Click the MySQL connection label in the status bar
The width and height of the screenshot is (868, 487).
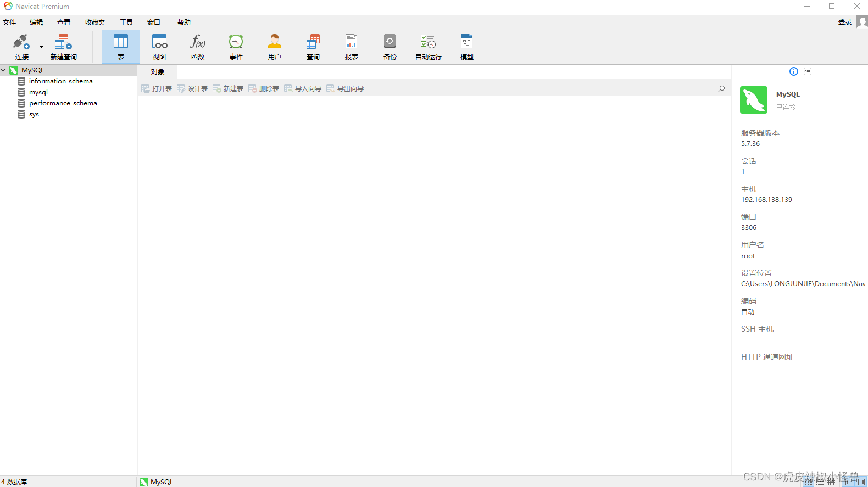157,482
